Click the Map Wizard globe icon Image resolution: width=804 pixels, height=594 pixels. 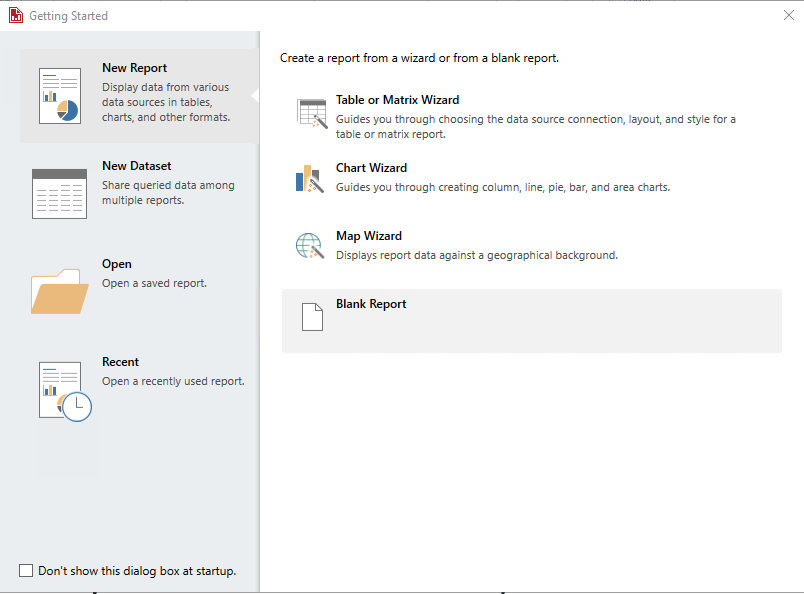311,246
